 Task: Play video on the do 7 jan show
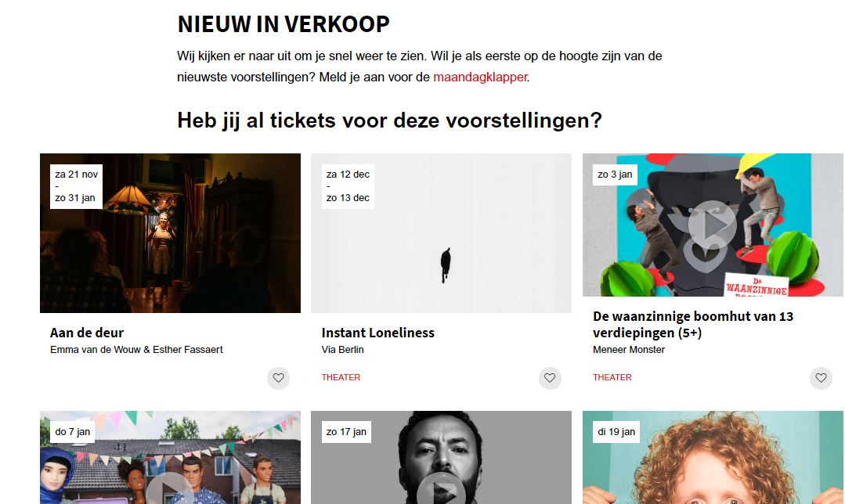tap(170, 489)
